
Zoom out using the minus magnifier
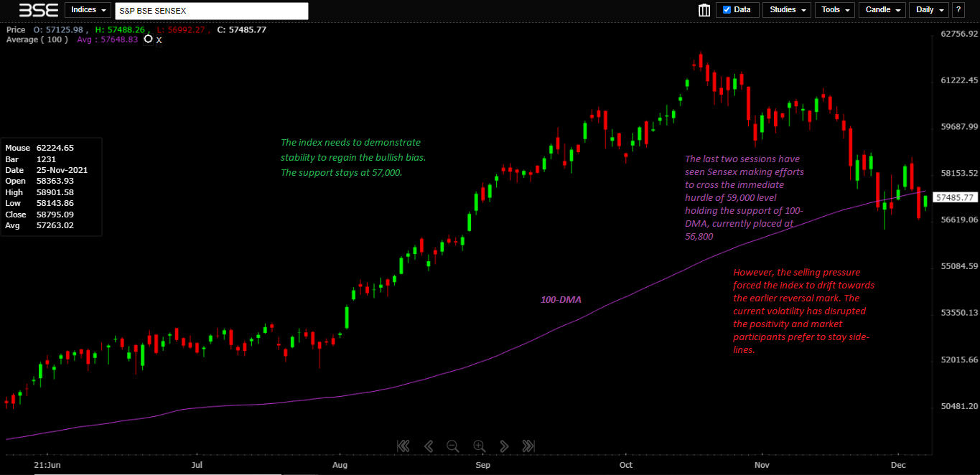tap(452, 446)
